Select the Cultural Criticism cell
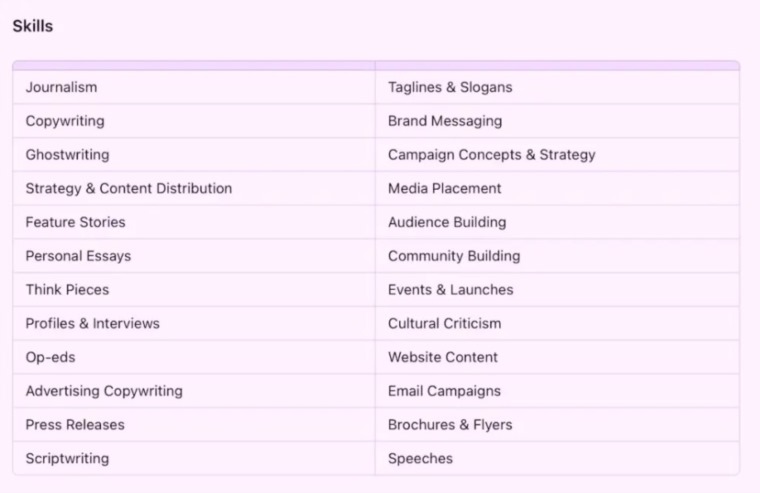The width and height of the screenshot is (760, 493). coord(557,323)
